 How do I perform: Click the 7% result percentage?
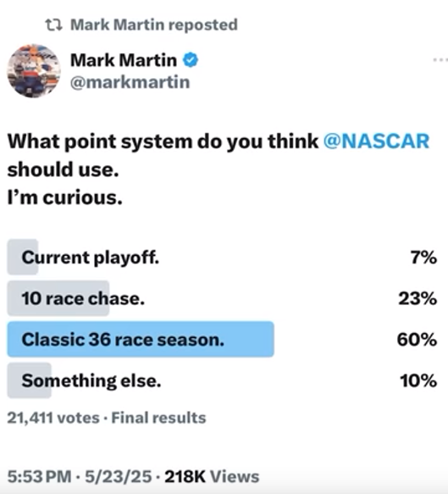(423, 258)
